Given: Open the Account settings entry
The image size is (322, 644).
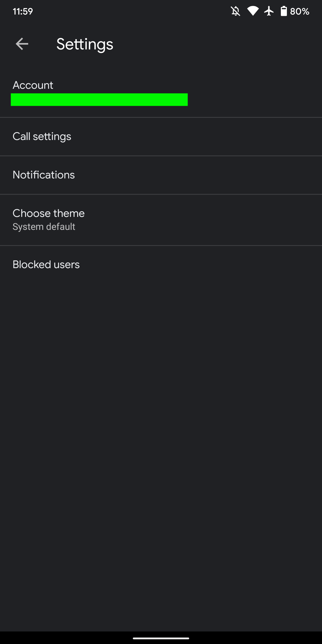Looking at the screenshot, I should [161, 93].
